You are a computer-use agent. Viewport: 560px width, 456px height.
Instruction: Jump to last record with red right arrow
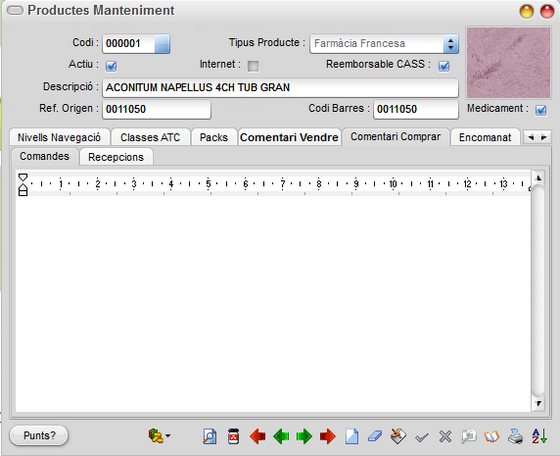[328, 436]
